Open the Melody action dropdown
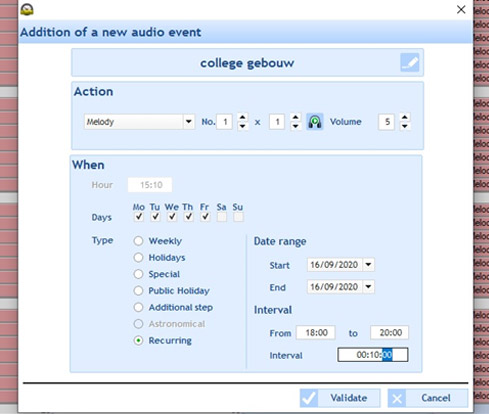Image resolution: width=489 pixels, height=414 pixels. point(189,122)
